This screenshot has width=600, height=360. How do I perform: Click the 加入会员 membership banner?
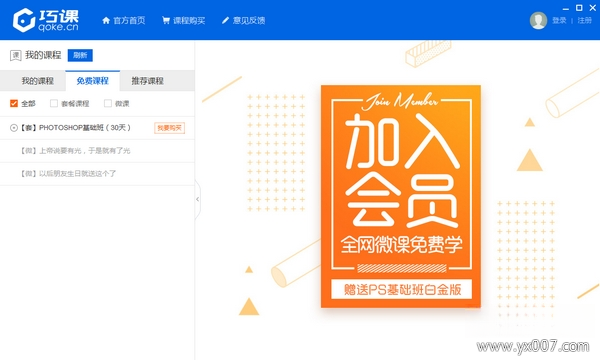point(401,196)
